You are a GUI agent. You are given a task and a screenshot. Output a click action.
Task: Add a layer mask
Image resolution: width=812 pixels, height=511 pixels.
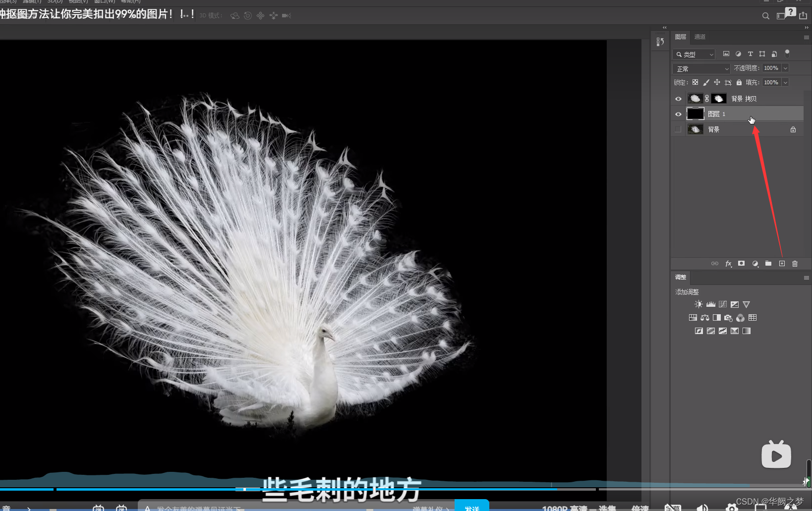click(x=741, y=263)
